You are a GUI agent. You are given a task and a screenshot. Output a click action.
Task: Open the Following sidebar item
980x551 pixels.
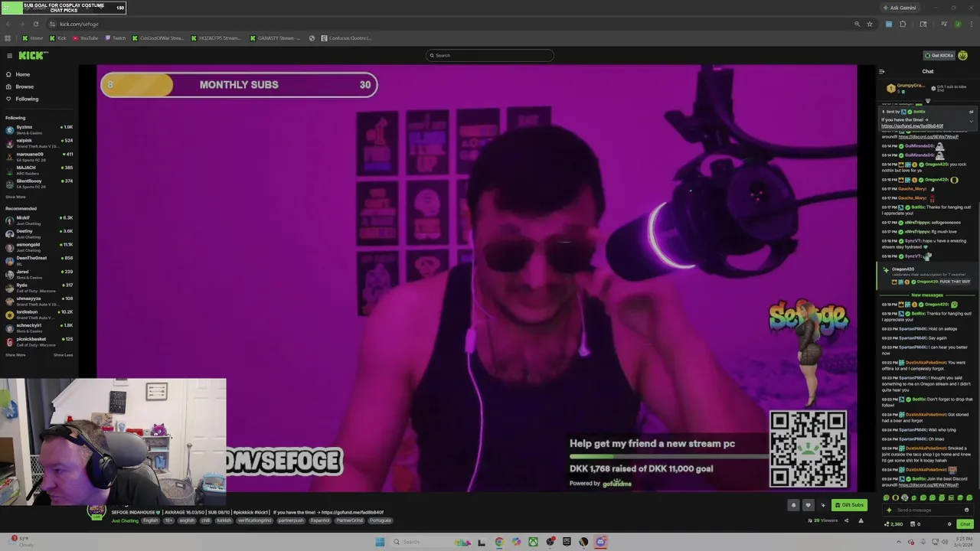pos(27,99)
